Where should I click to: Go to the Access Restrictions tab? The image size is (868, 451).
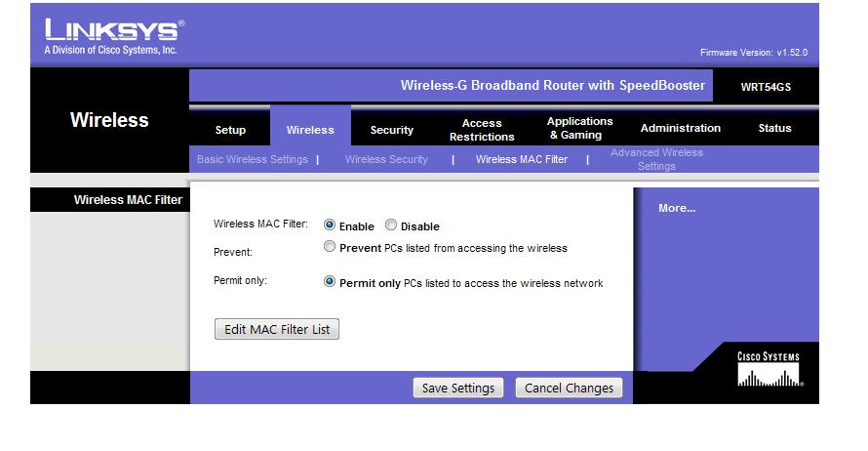[x=481, y=130]
